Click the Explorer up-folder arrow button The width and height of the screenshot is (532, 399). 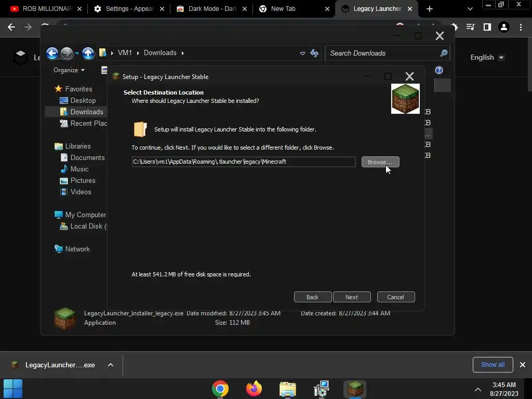click(88, 54)
